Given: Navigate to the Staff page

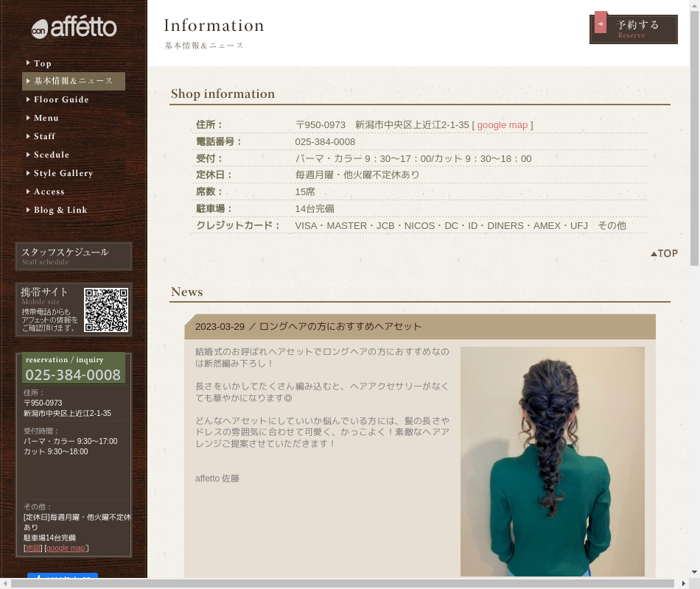Looking at the screenshot, I should coord(44,136).
